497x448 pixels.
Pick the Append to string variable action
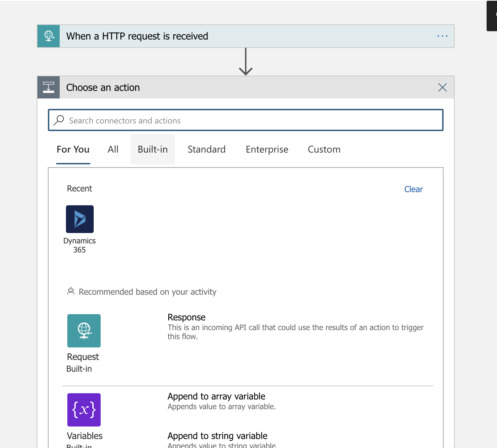click(x=217, y=436)
